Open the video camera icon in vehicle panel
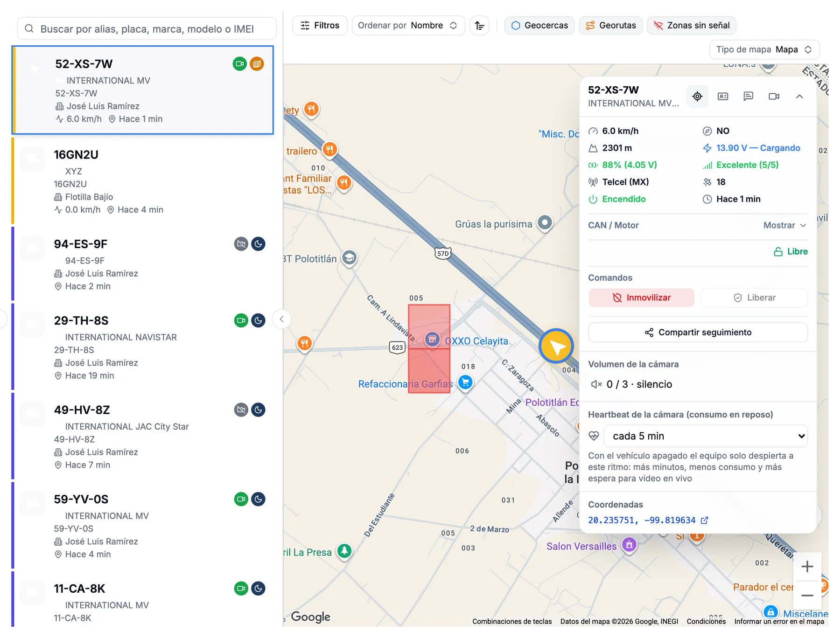 tap(774, 97)
